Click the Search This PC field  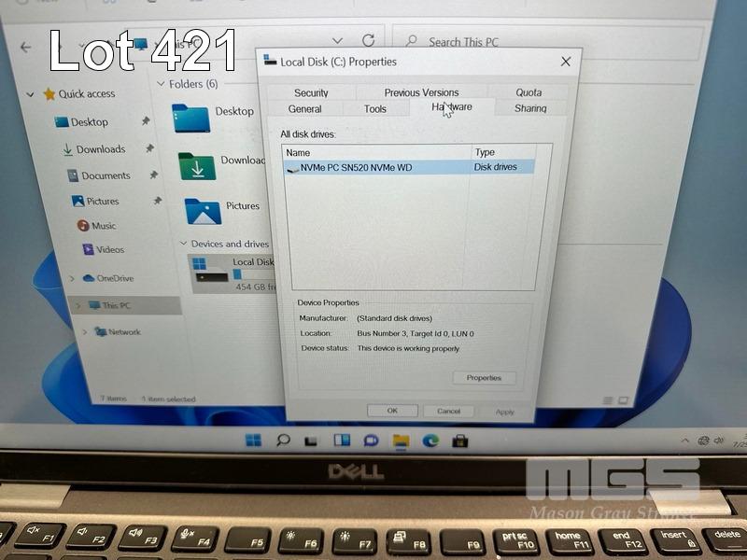486,42
